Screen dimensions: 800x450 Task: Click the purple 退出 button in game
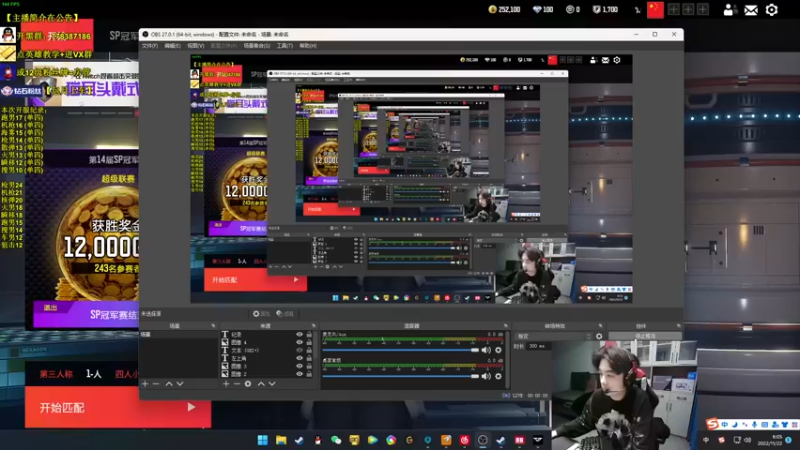(x=51, y=308)
